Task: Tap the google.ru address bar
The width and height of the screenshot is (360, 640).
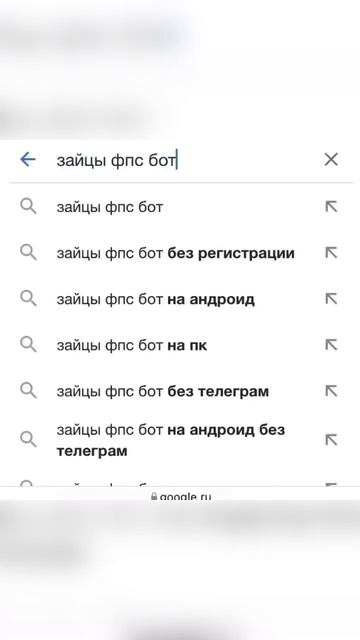Action: coord(181,496)
